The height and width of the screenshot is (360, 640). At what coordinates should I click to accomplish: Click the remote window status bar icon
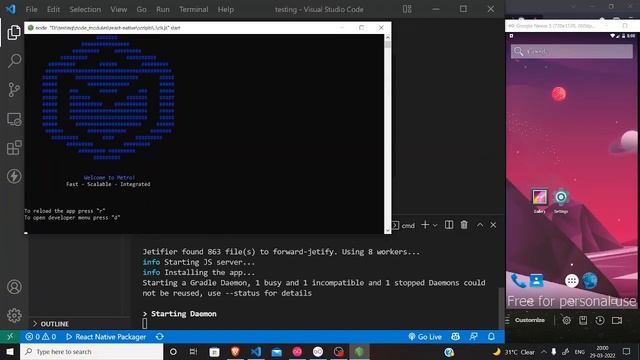pyautogui.click(x=10, y=337)
